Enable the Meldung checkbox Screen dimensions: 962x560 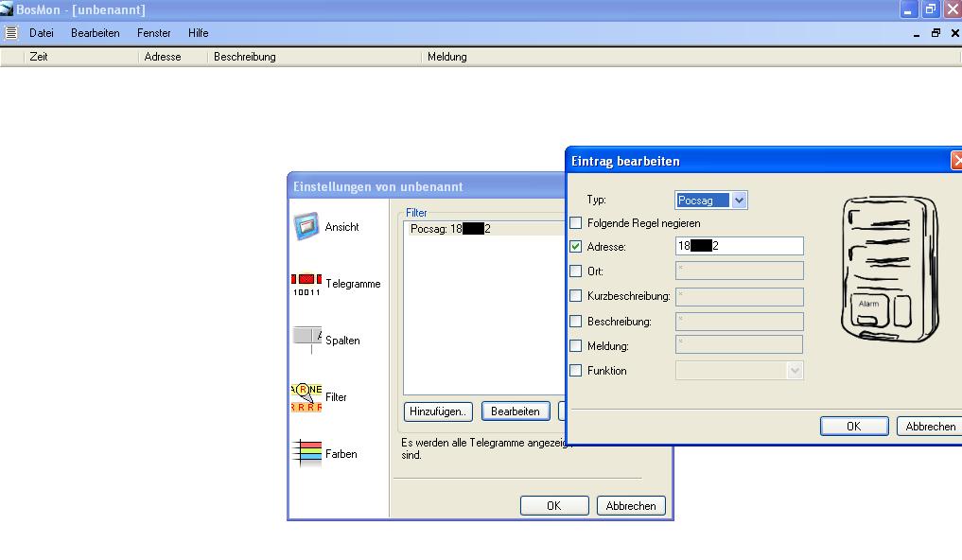[575, 345]
